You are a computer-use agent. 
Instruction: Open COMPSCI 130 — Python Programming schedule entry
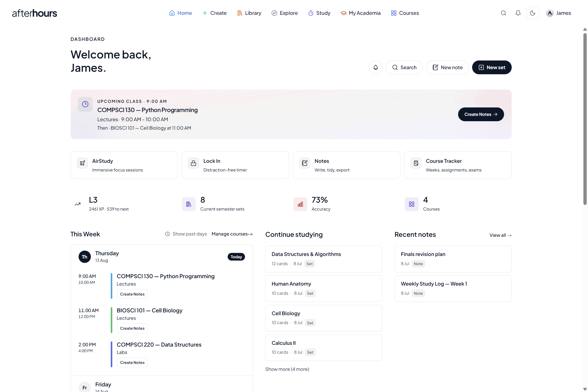166,276
